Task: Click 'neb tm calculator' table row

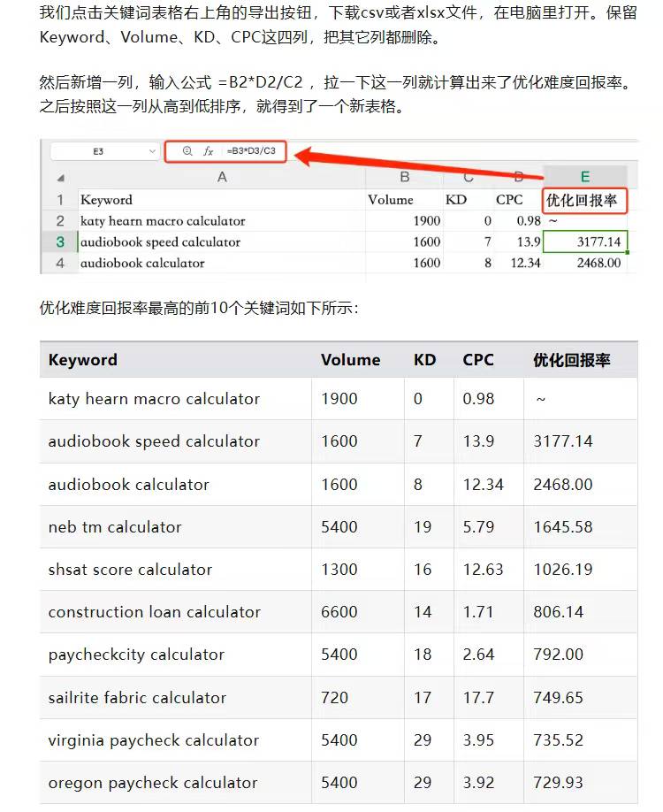Action: click(x=339, y=527)
